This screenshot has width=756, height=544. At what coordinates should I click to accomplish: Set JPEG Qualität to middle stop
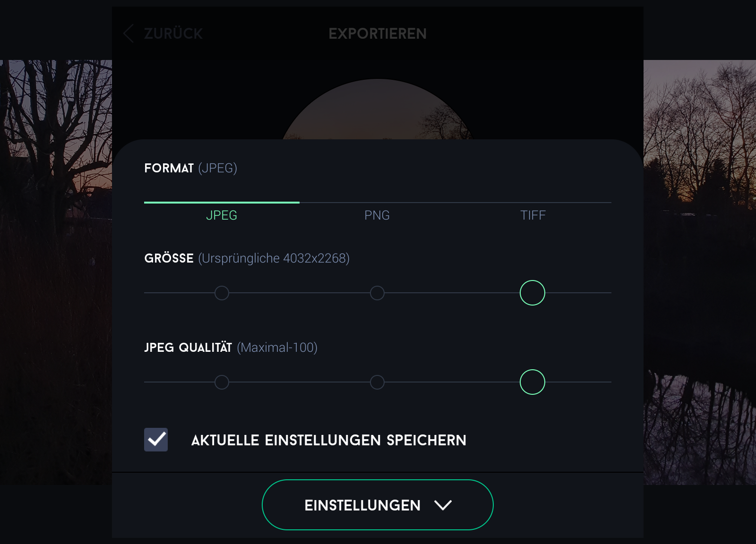377,382
